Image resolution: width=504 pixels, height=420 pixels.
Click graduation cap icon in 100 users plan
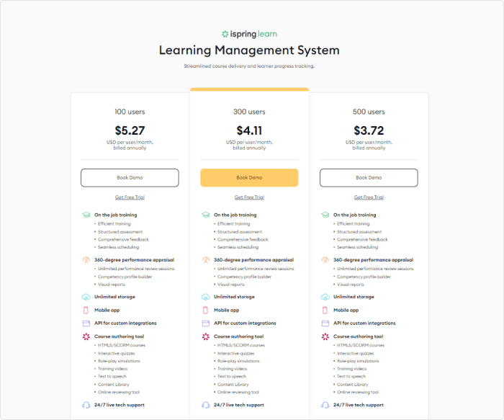click(x=86, y=215)
